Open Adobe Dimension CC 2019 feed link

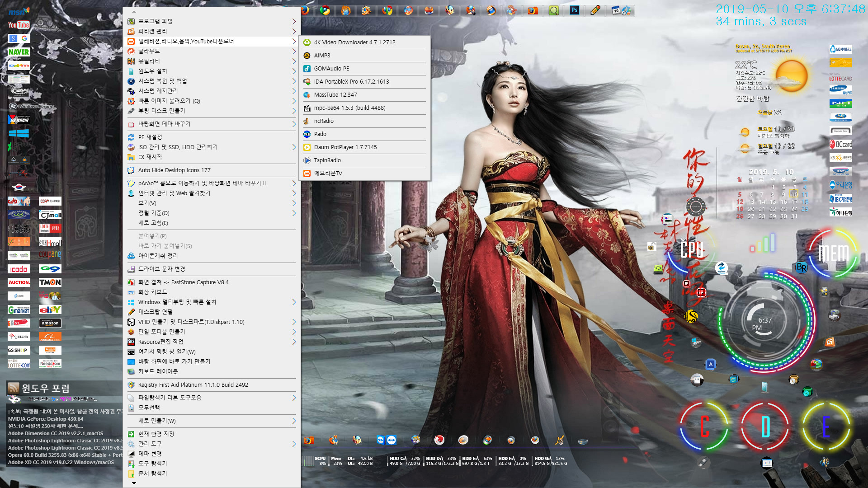pos(56,433)
